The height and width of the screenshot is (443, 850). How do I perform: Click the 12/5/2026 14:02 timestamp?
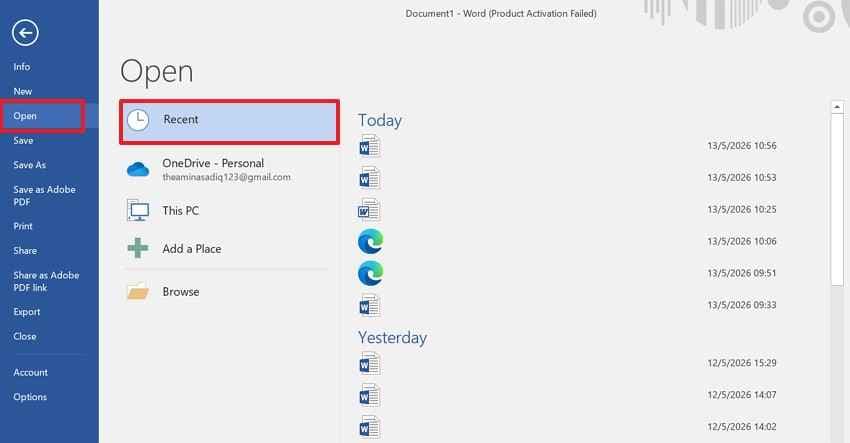742,427
